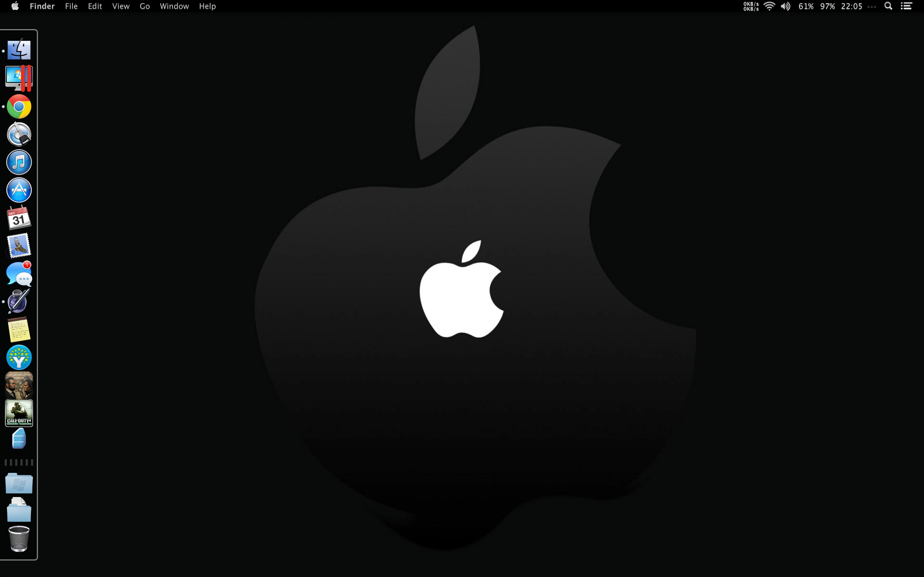Screen dimensions: 924x577
Task: Click the Spotlight search magnifier
Action: [888, 6]
